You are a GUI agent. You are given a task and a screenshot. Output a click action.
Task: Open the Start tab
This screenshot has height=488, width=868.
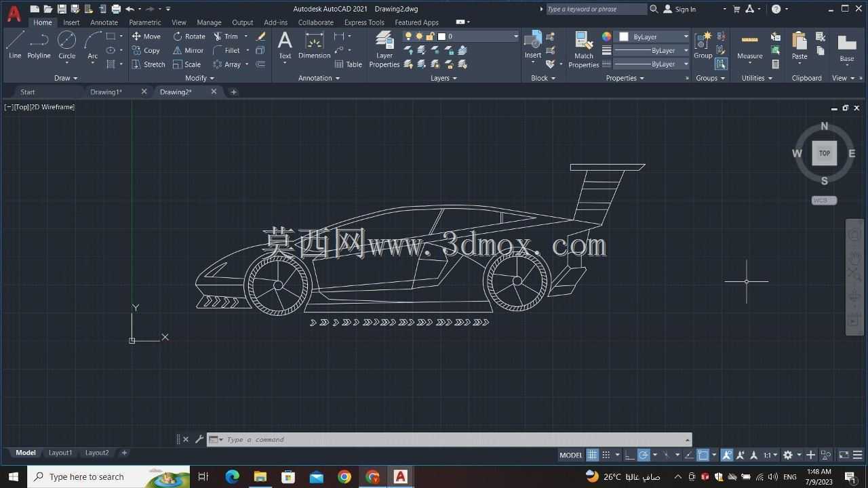point(28,91)
